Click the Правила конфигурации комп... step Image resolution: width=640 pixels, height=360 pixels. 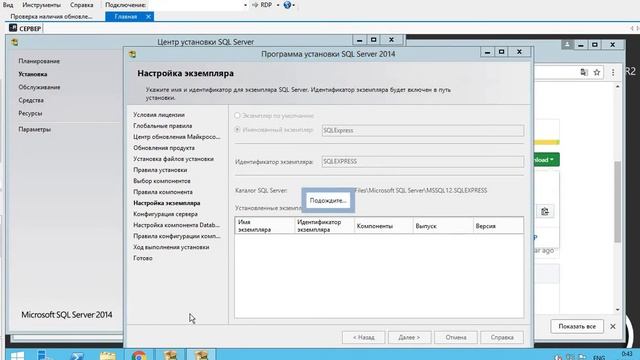coord(176,236)
